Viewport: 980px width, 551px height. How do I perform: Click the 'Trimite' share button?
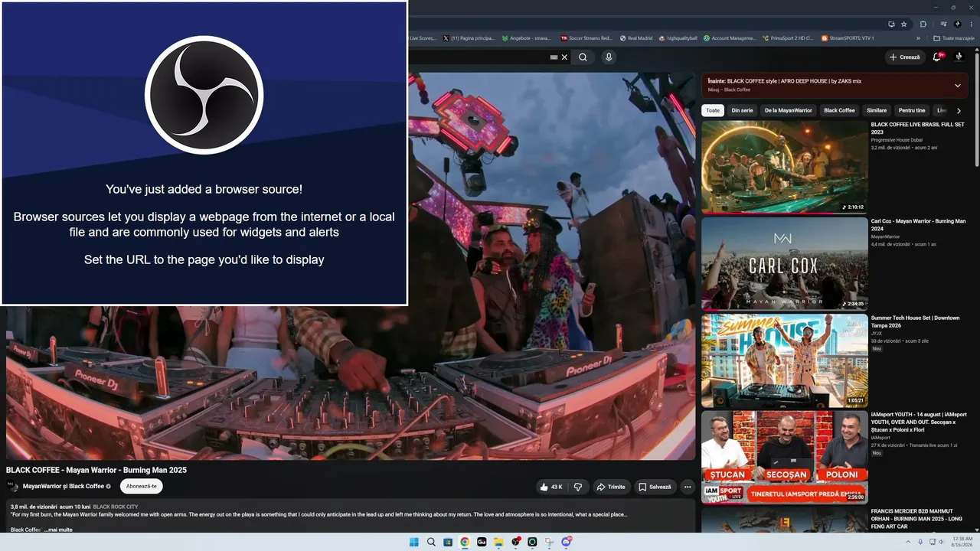pos(611,487)
